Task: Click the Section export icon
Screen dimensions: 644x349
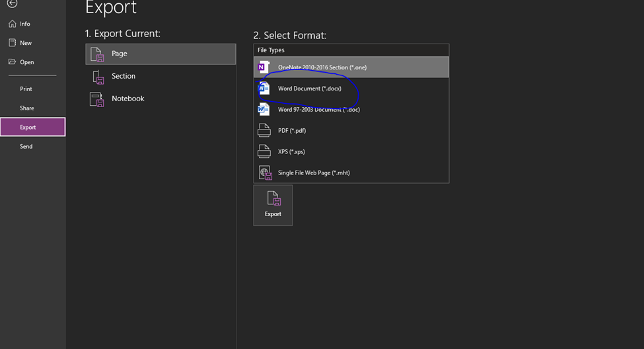Action: [98, 77]
